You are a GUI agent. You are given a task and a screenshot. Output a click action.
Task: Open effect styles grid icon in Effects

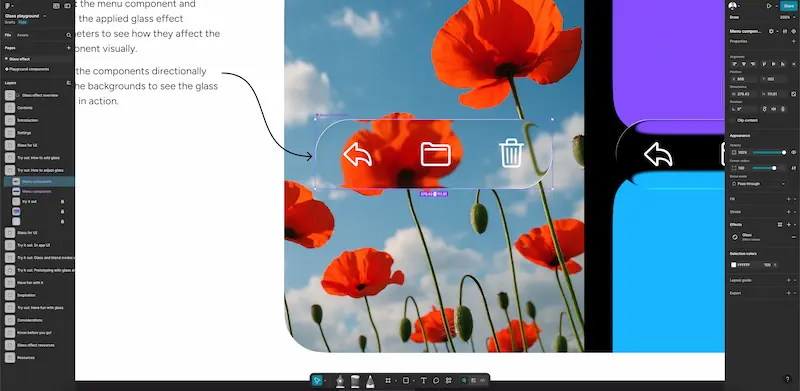point(780,225)
